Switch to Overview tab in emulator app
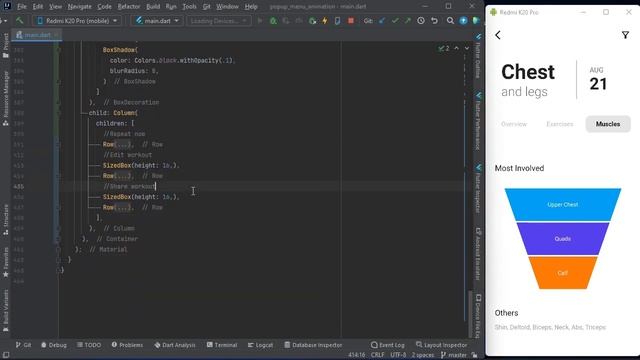The width and height of the screenshot is (640, 360). coord(514,124)
